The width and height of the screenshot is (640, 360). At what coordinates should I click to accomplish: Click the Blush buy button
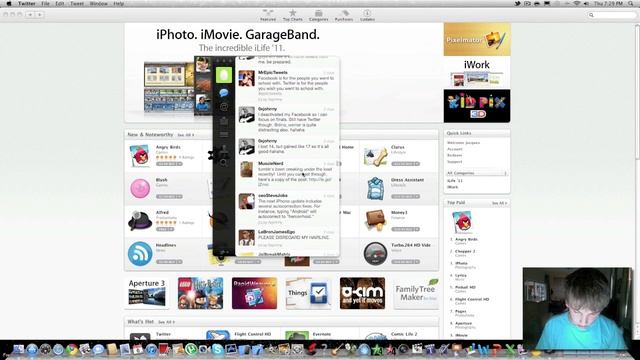169,196
